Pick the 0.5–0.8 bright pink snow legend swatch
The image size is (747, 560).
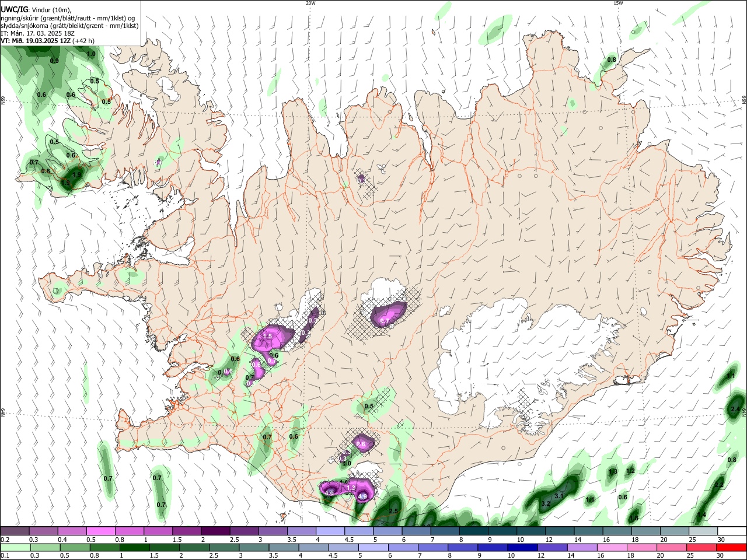click(x=101, y=531)
